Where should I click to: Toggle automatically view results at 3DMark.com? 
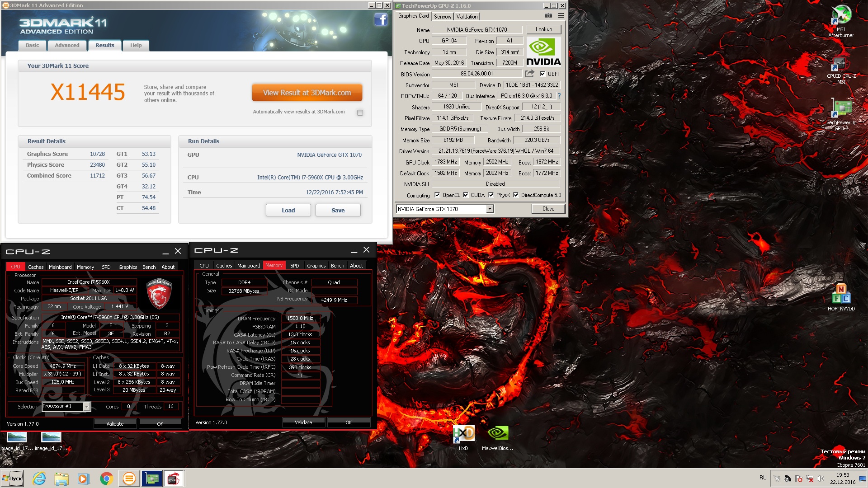(x=360, y=113)
